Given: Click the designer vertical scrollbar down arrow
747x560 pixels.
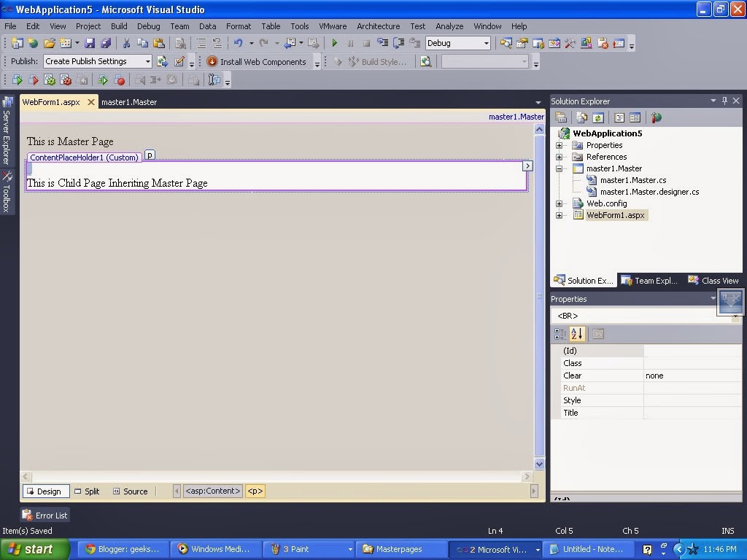Looking at the screenshot, I should 539,463.
